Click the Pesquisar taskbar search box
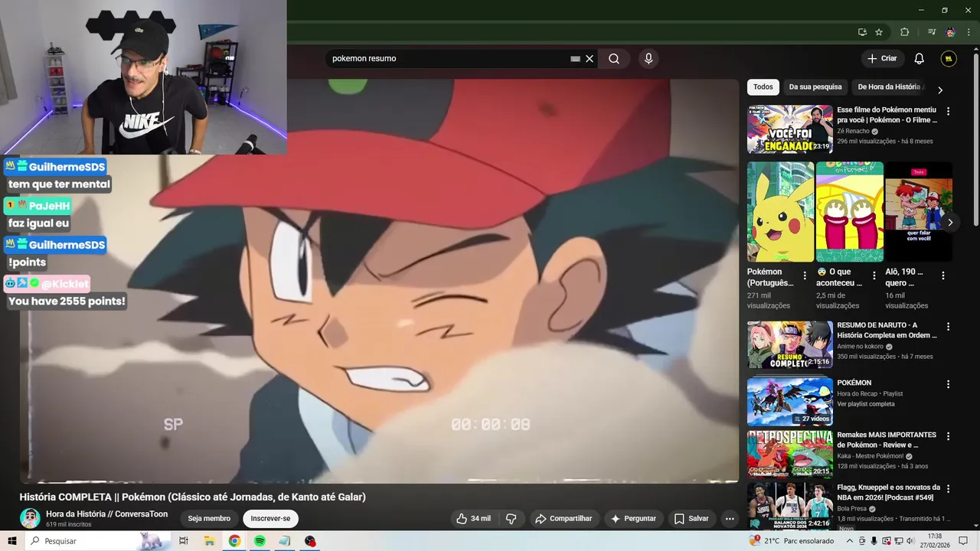980x551 pixels. coord(98,541)
